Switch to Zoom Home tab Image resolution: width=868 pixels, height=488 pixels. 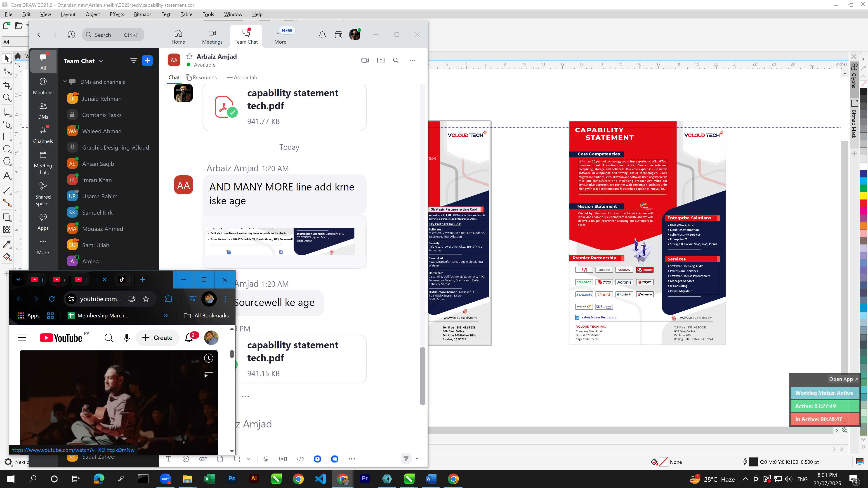coord(178,37)
